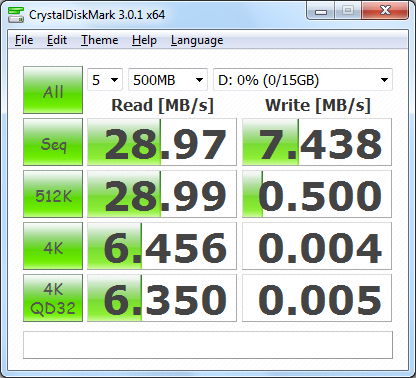Start the 4K QD32 benchmark test
This screenshot has width=416, height=378.
click(x=53, y=298)
